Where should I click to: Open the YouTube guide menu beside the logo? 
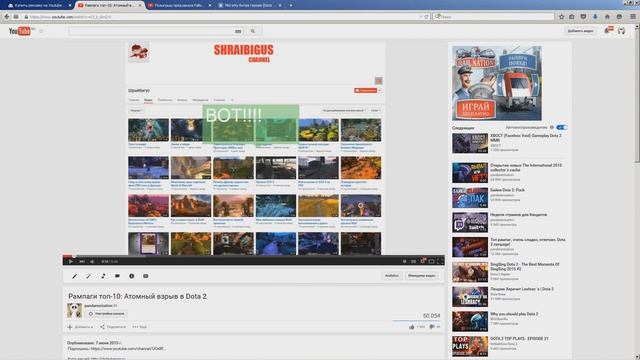tap(41, 31)
